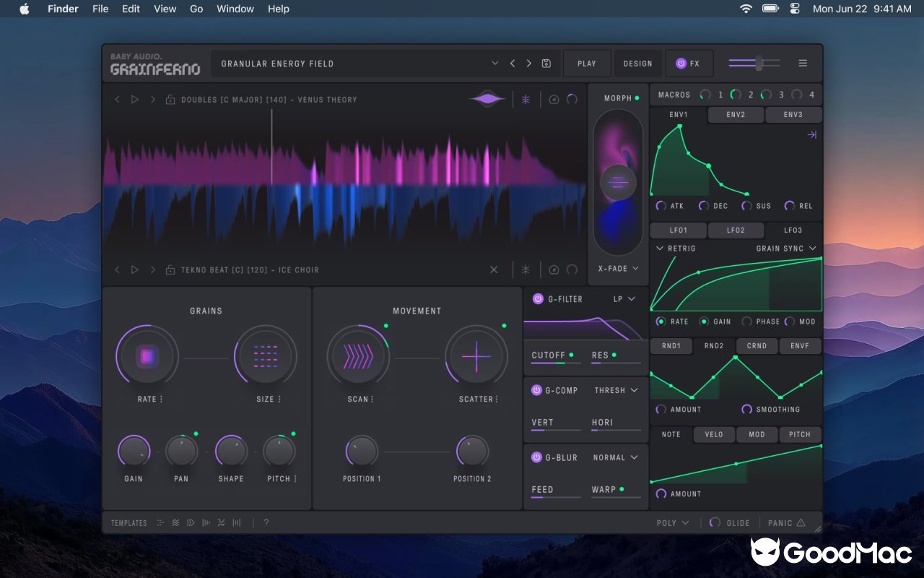The image size is (924, 578).
Task: Click the Grains Size knob
Action: click(266, 356)
